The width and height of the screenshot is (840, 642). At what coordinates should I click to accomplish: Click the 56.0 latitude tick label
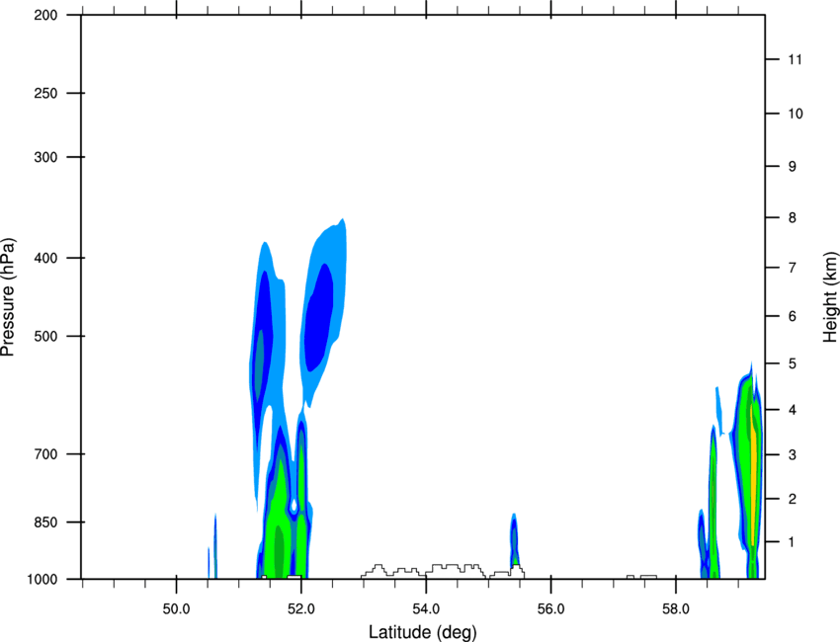click(x=550, y=609)
